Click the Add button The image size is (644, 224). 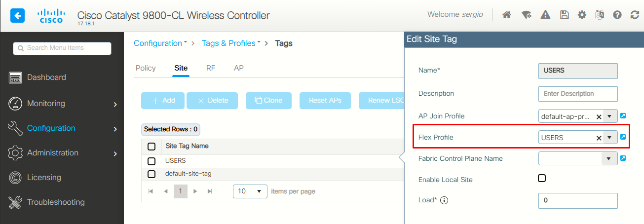[163, 101]
